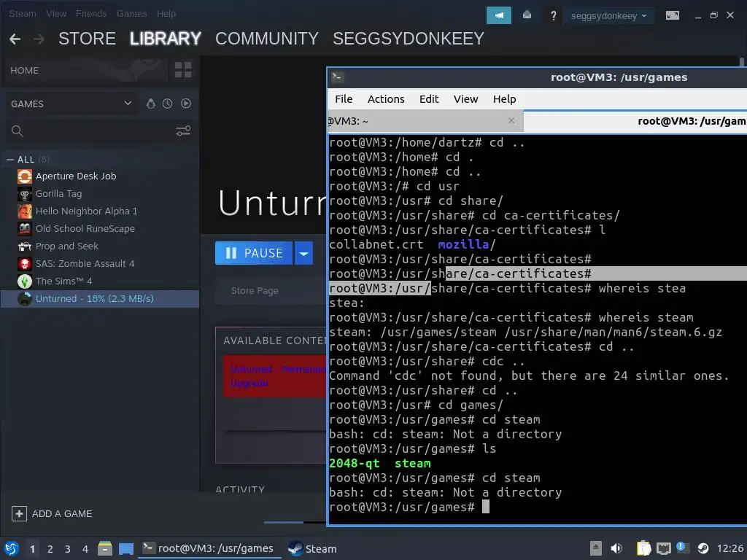747x560 pixels.
Task: Click the Aperture Desk Job game icon
Action: tap(25, 176)
